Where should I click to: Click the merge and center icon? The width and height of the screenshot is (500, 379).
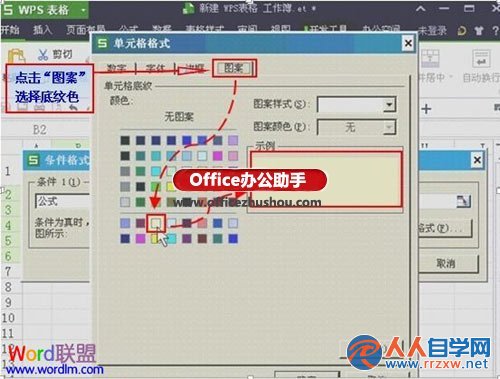430,58
